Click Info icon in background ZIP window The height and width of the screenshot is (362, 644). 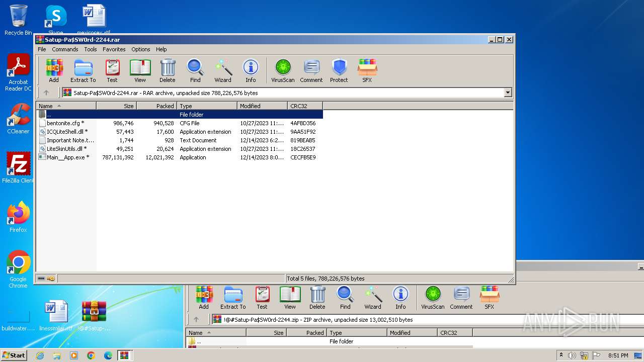click(400, 298)
